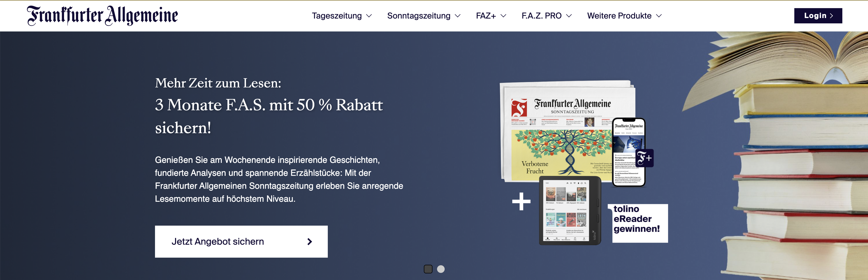Click the white plus sign icon
The height and width of the screenshot is (280, 868).
[521, 201]
